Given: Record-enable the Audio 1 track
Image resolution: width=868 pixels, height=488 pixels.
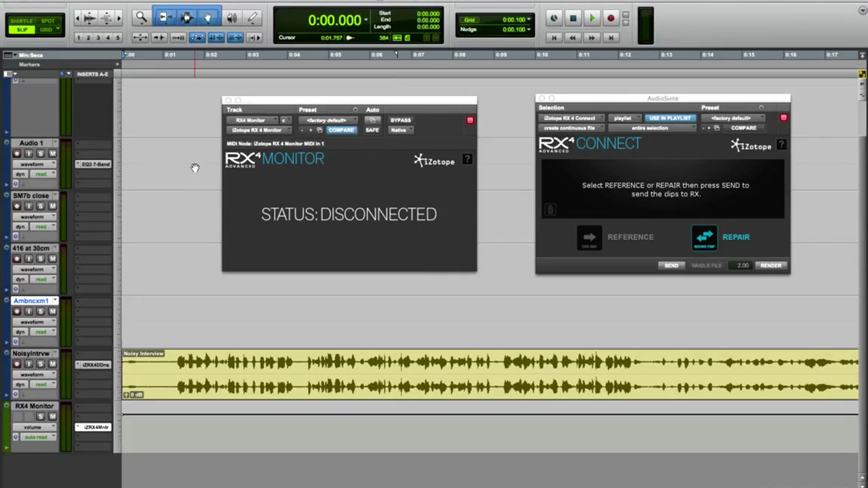Looking at the screenshot, I should [x=17, y=154].
